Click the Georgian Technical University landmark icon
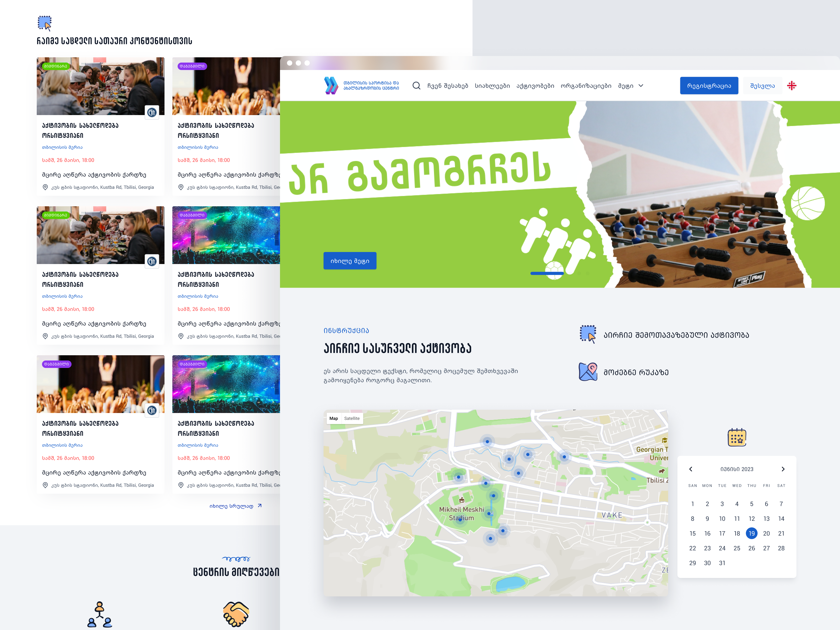Image resolution: width=840 pixels, height=630 pixels. pyautogui.click(x=664, y=440)
